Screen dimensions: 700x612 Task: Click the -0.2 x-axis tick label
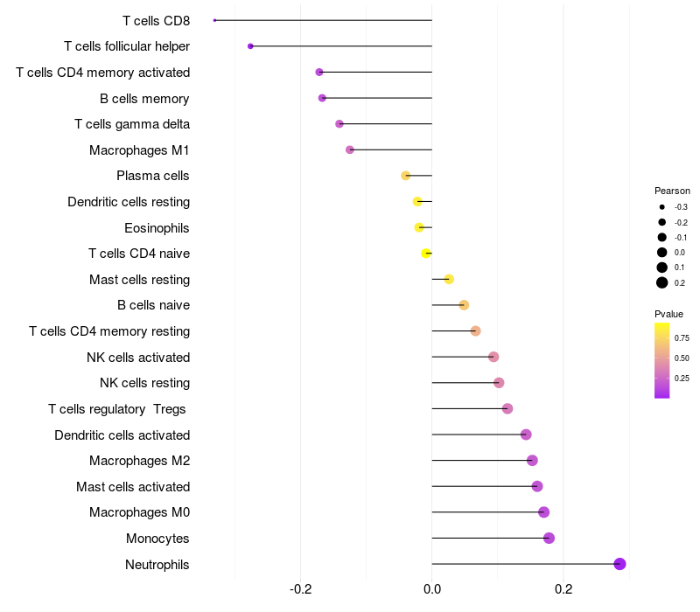(300, 589)
